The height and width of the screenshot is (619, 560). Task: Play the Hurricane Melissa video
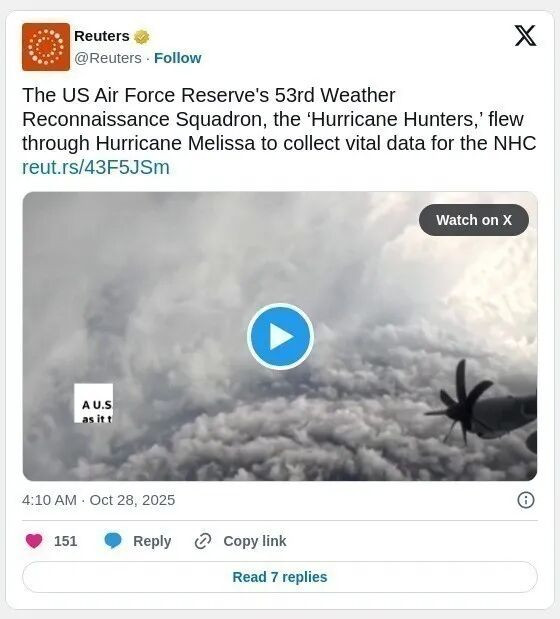(280, 336)
